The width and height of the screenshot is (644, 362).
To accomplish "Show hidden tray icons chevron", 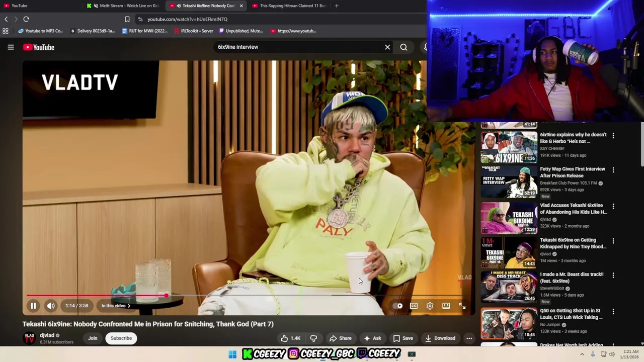I will [x=582, y=354].
